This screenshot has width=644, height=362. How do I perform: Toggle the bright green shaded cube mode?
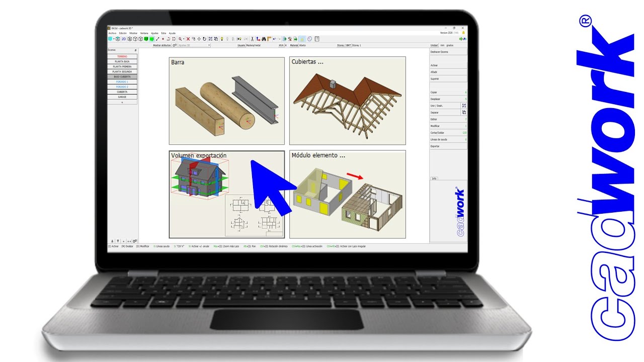pos(151,39)
